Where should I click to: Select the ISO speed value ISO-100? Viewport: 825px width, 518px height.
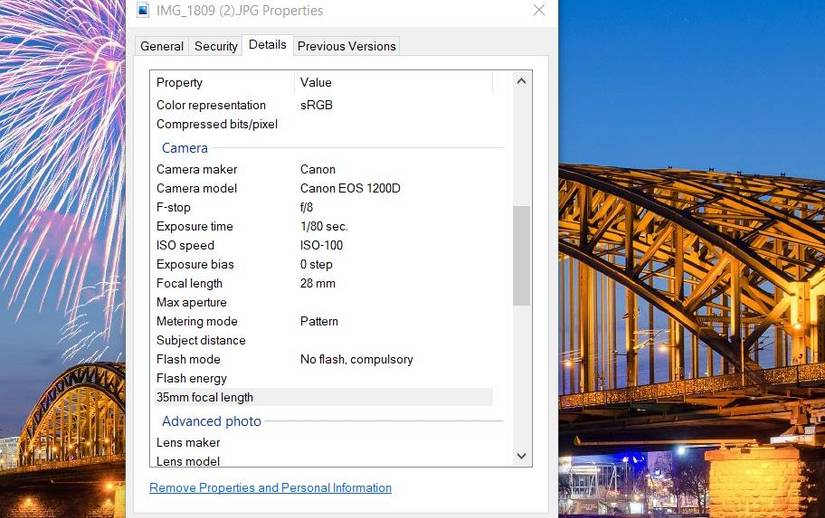coord(321,245)
